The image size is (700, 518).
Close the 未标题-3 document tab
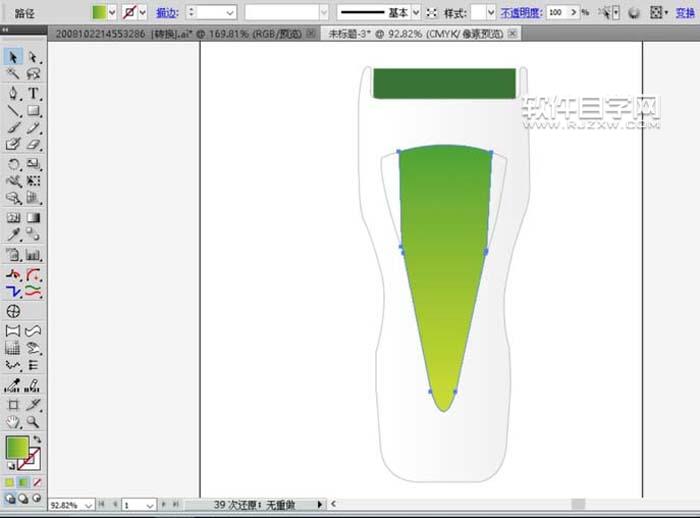point(513,33)
